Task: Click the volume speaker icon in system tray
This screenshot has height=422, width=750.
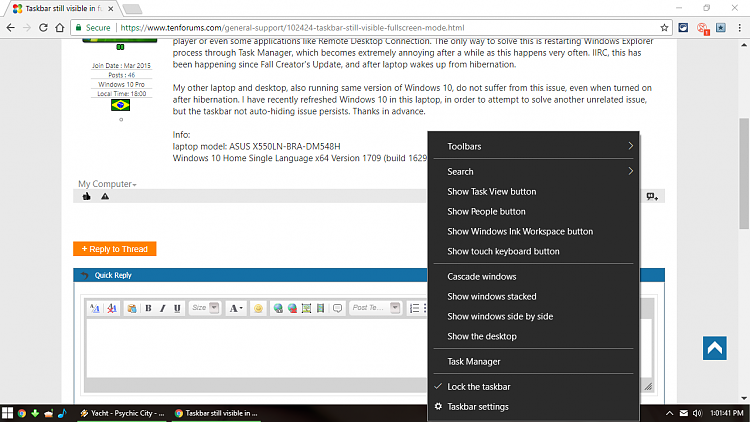Action: coord(697,413)
